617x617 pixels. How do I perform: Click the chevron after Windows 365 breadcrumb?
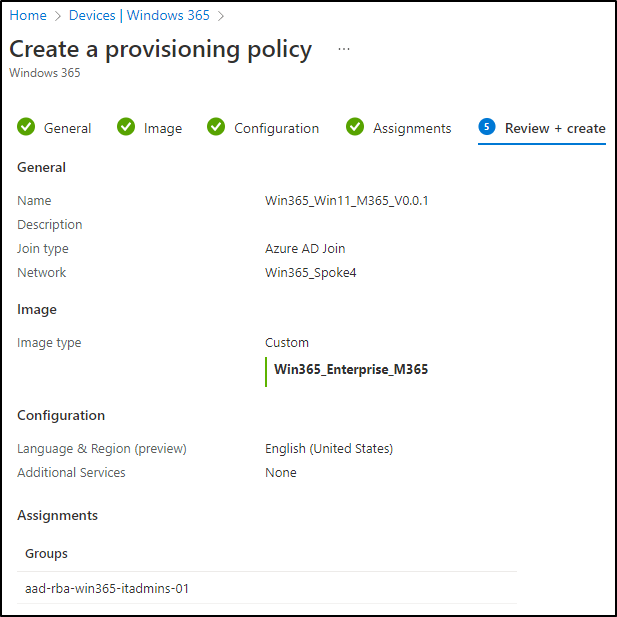pyautogui.click(x=221, y=16)
